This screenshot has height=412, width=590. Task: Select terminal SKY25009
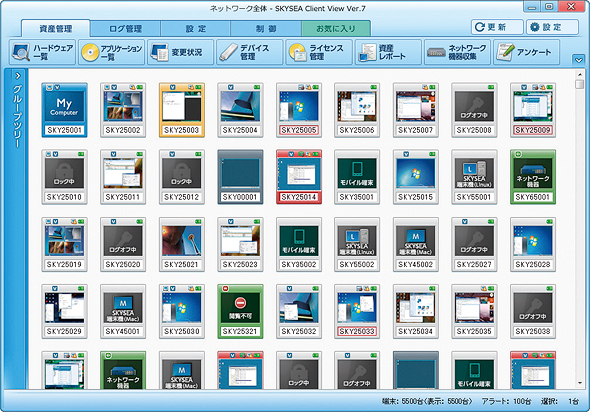click(533, 110)
